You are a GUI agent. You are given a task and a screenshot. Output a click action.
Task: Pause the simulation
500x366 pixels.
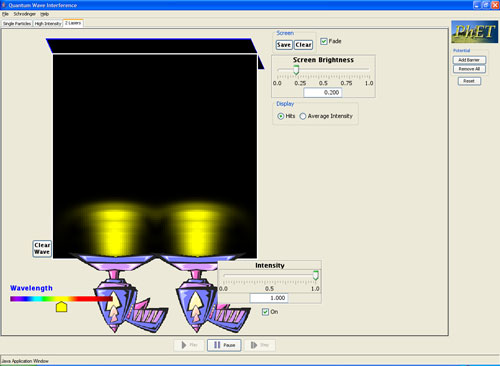click(x=224, y=345)
